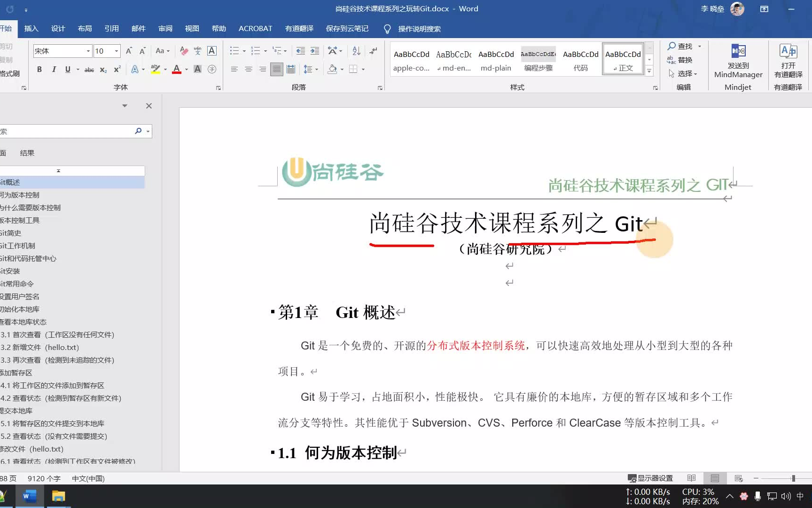
Task: Click paragraph shading bucket icon
Action: pyautogui.click(x=333, y=69)
